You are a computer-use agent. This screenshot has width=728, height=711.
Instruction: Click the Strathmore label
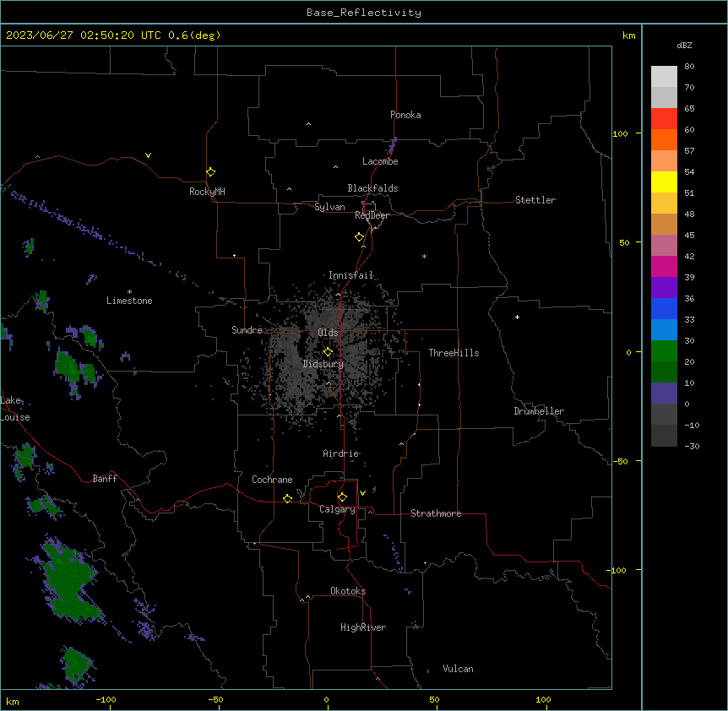436,513
